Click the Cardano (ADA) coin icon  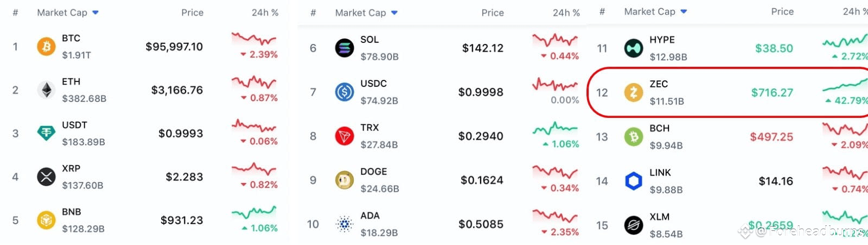344,224
